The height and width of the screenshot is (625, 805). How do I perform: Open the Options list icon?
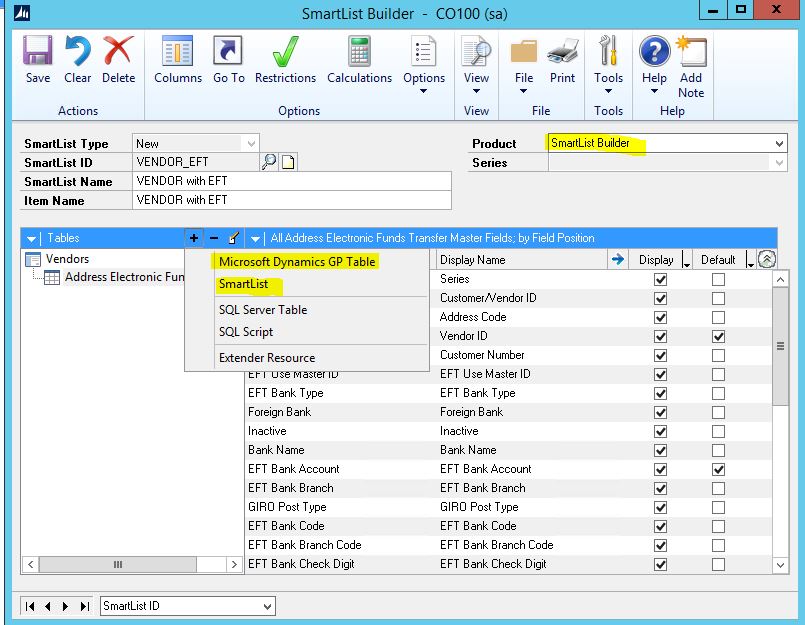click(424, 51)
